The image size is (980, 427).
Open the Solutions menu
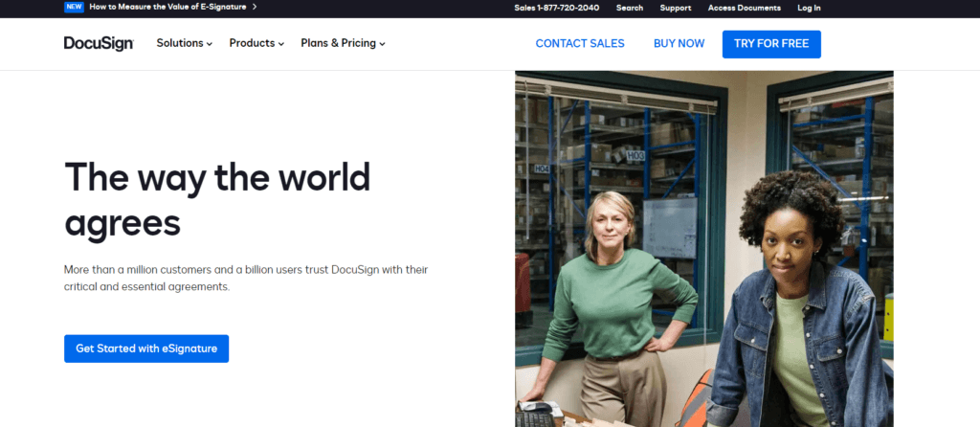[180, 43]
